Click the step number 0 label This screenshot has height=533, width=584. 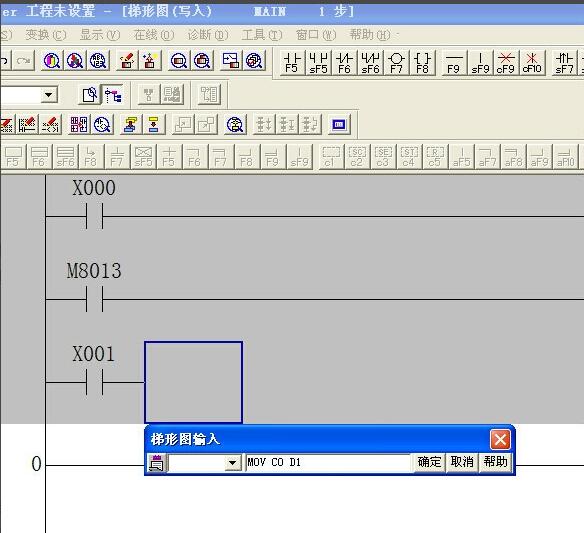tap(36, 464)
